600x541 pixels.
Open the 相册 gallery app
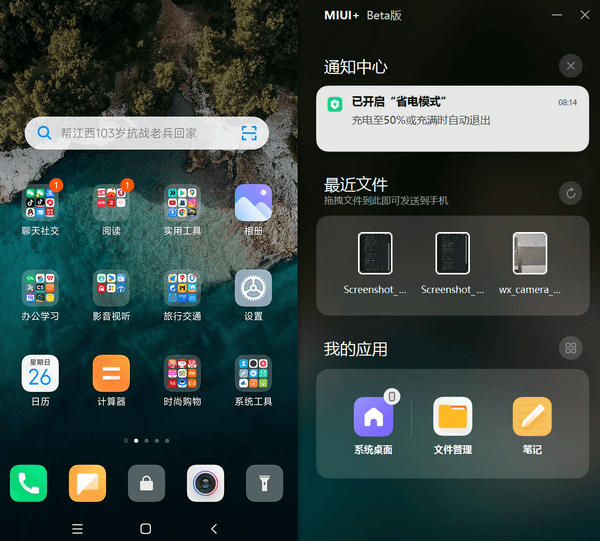[253, 203]
